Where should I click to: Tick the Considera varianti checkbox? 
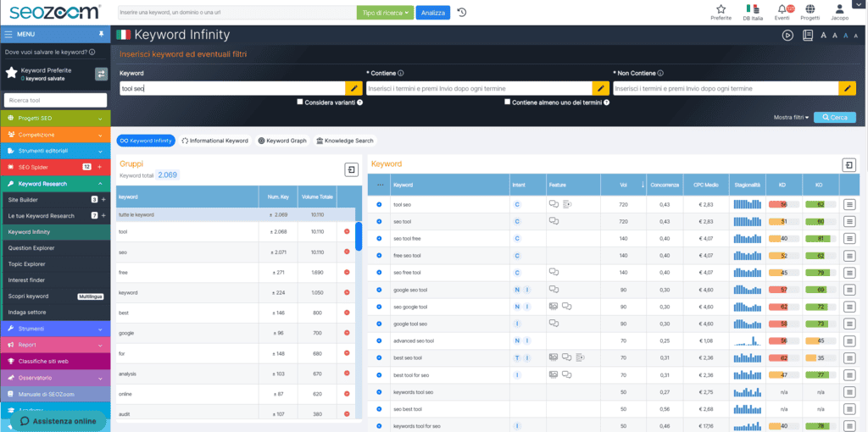click(x=299, y=102)
